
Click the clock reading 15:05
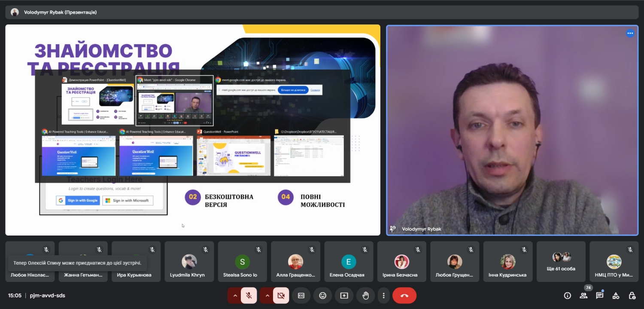tap(15, 295)
